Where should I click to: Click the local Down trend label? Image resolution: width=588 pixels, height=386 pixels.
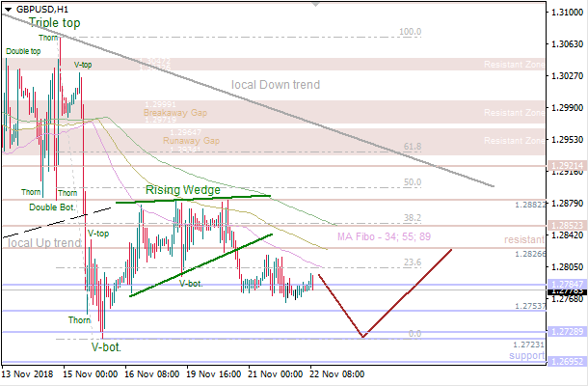tap(276, 85)
